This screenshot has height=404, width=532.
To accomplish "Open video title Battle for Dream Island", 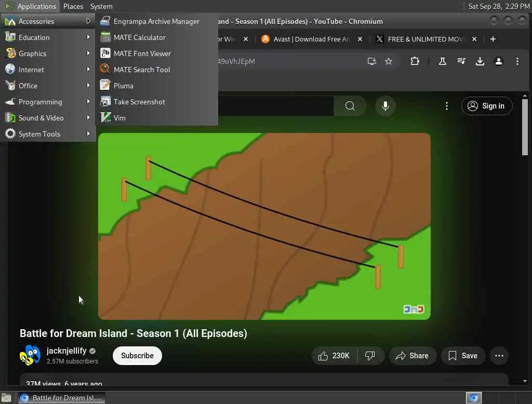I will pos(134,333).
